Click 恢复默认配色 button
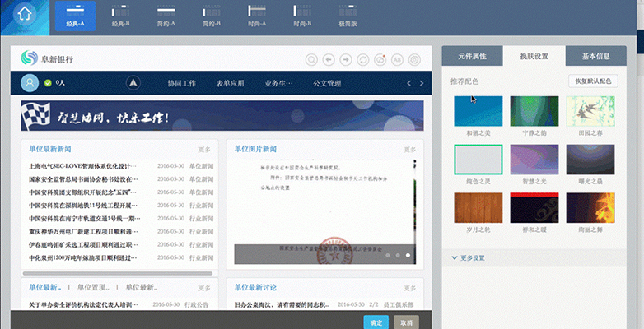Screen dimensions: 644x329 point(593,81)
